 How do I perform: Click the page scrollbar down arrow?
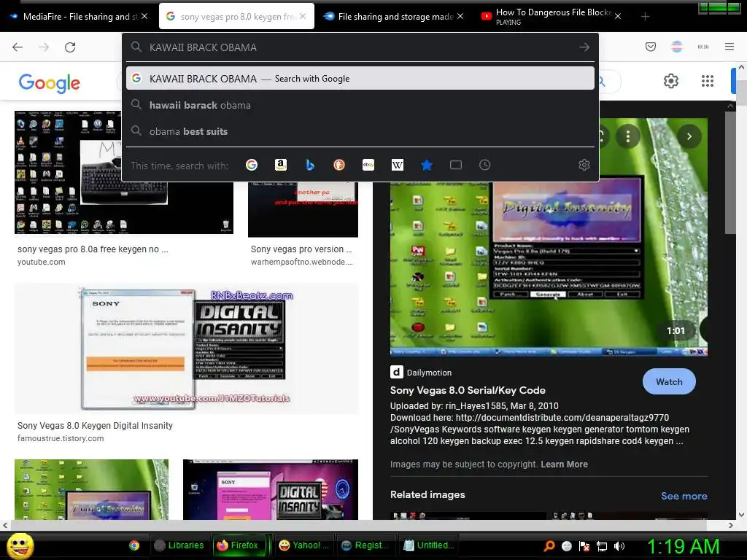(x=741, y=514)
